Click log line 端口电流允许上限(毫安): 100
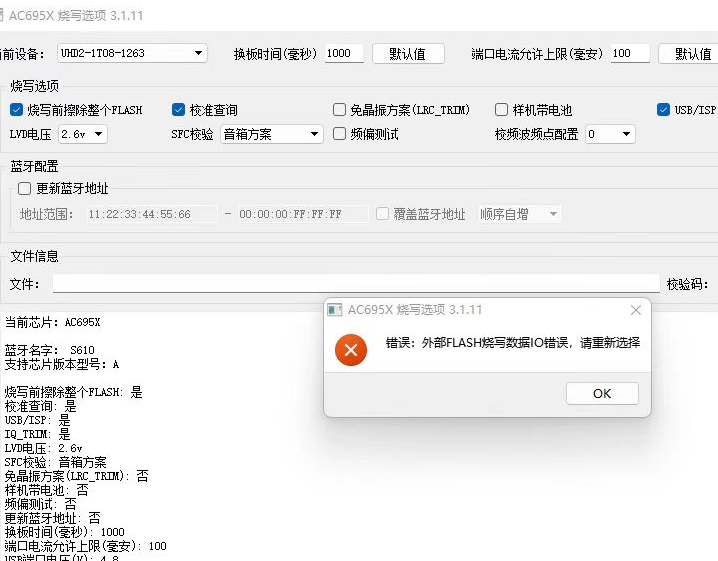 click(x=86, y=546)
